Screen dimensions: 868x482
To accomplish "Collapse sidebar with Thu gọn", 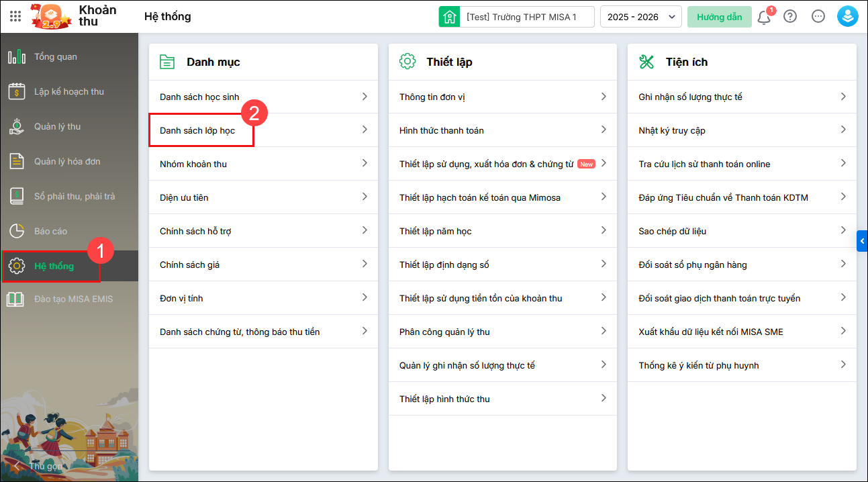I will (x=40, y=466).
